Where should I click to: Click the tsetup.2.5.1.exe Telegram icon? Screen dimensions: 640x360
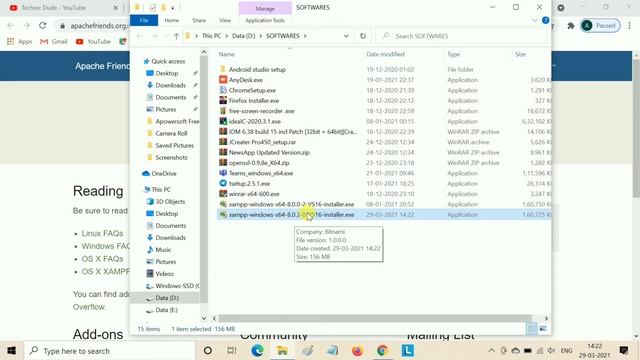223,183
